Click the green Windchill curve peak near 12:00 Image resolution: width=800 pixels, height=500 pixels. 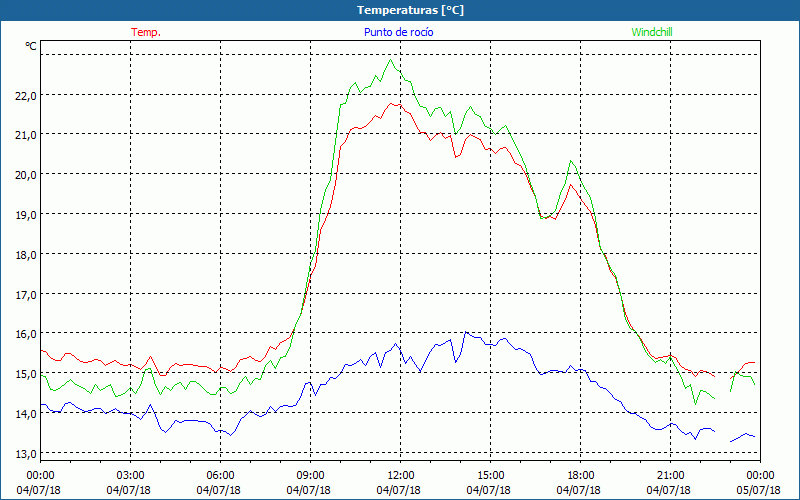pyautogui.click(x=391, y=60)
